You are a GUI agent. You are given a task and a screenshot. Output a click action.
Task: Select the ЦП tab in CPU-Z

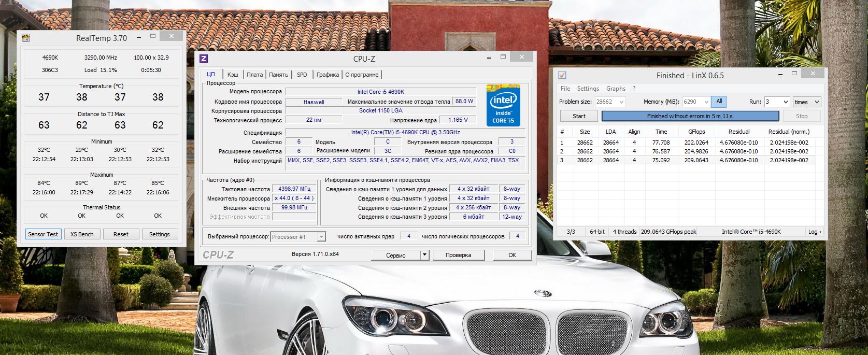(x=211, y=74)
